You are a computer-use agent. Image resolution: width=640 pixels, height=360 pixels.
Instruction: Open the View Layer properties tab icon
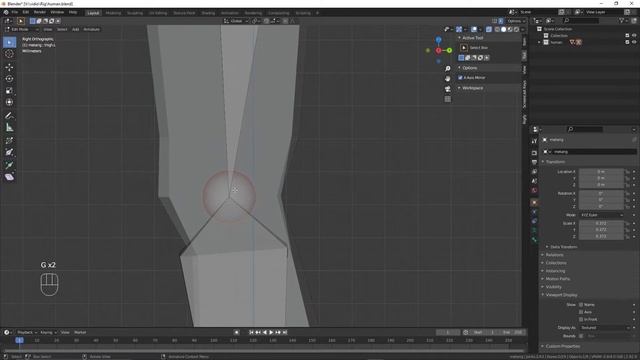pyautogui.click(x=534, y=172)
